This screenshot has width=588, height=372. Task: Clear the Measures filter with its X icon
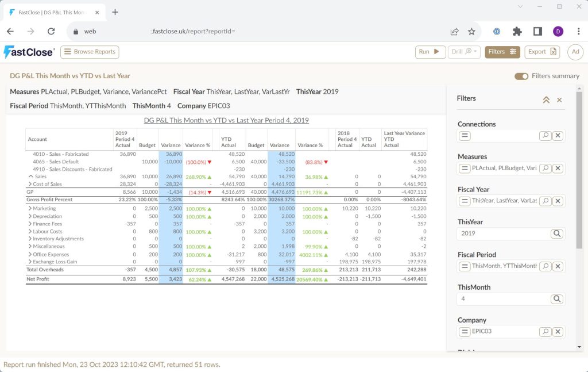[558, 168]
